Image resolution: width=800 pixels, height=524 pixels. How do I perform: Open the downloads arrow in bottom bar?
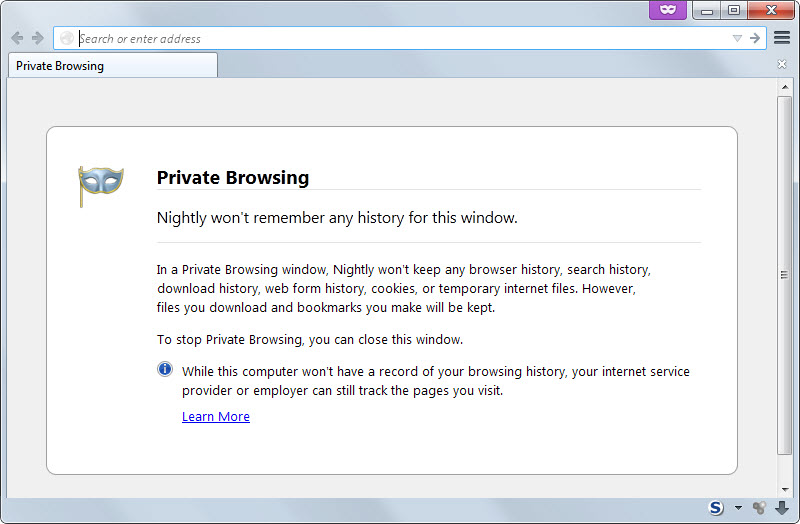click(x=782, y=508)
